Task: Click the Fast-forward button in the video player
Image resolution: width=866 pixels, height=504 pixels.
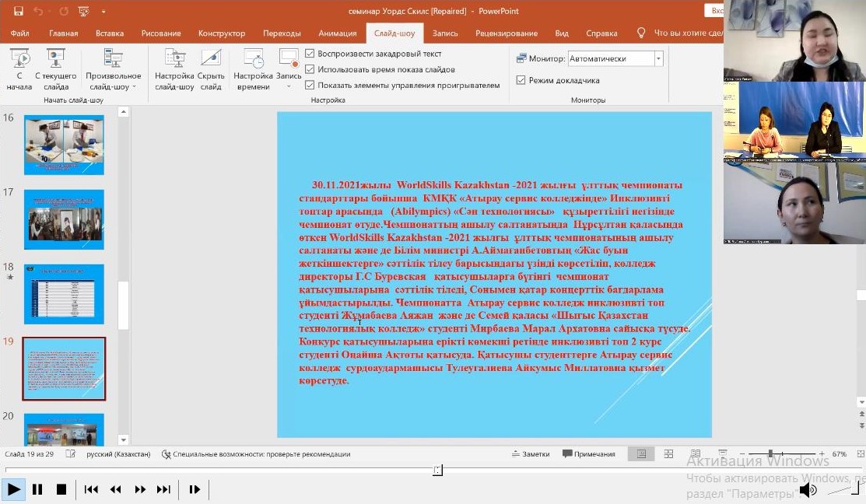Action: click(x=140, y=489)
